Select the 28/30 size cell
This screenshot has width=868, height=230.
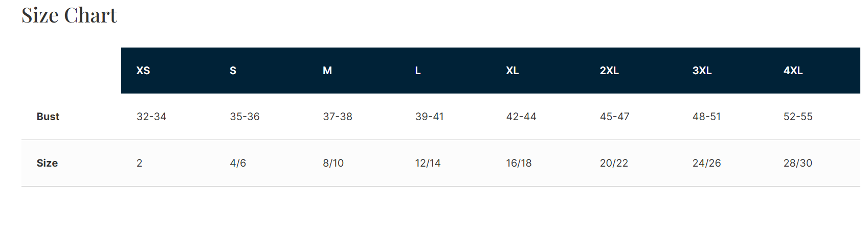[x=797, y=163]
